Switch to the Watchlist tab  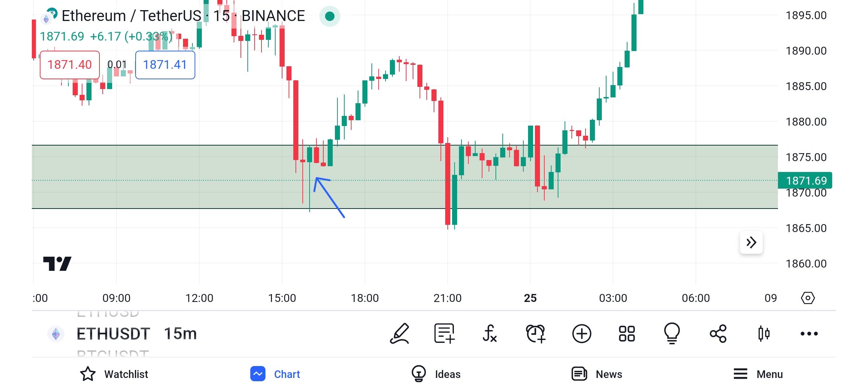(x=114, y=374)
